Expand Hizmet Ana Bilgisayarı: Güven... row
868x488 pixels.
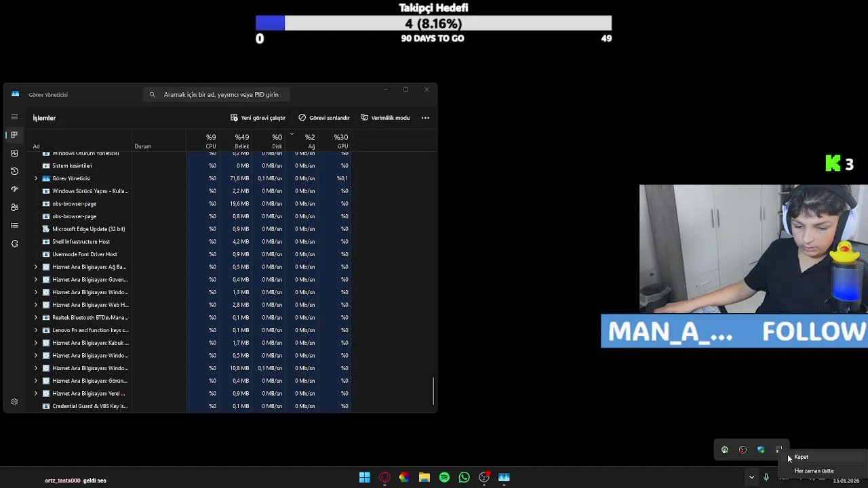[36, 279]
